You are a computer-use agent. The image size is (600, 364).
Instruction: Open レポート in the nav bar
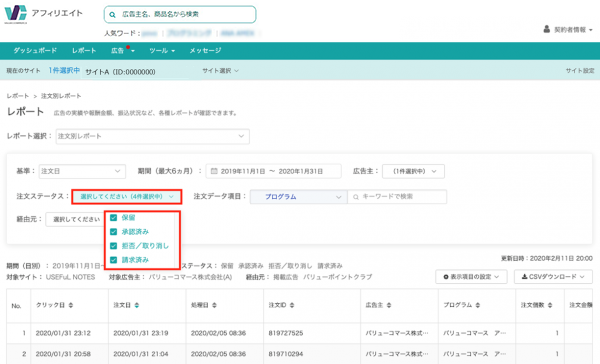tap(84, 51)
